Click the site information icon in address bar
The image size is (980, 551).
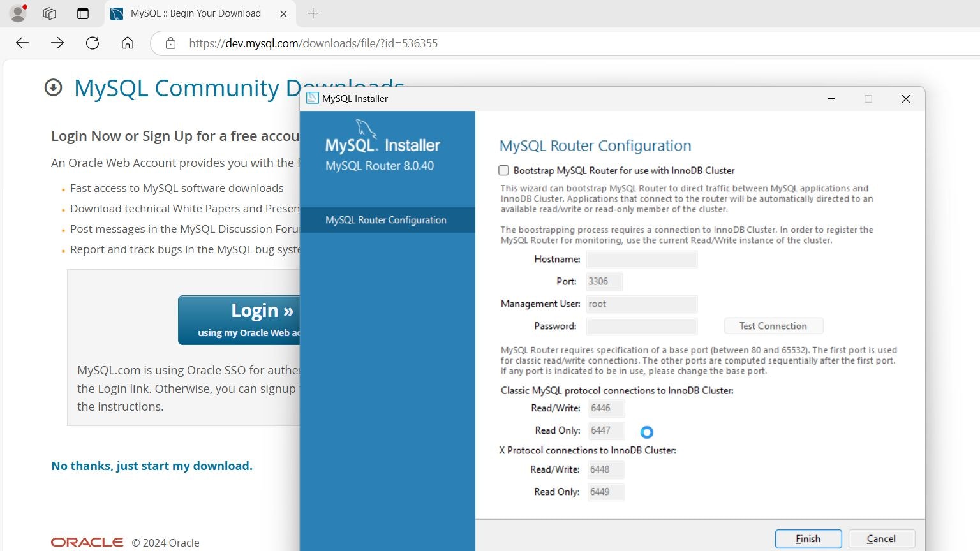(170, 43)
